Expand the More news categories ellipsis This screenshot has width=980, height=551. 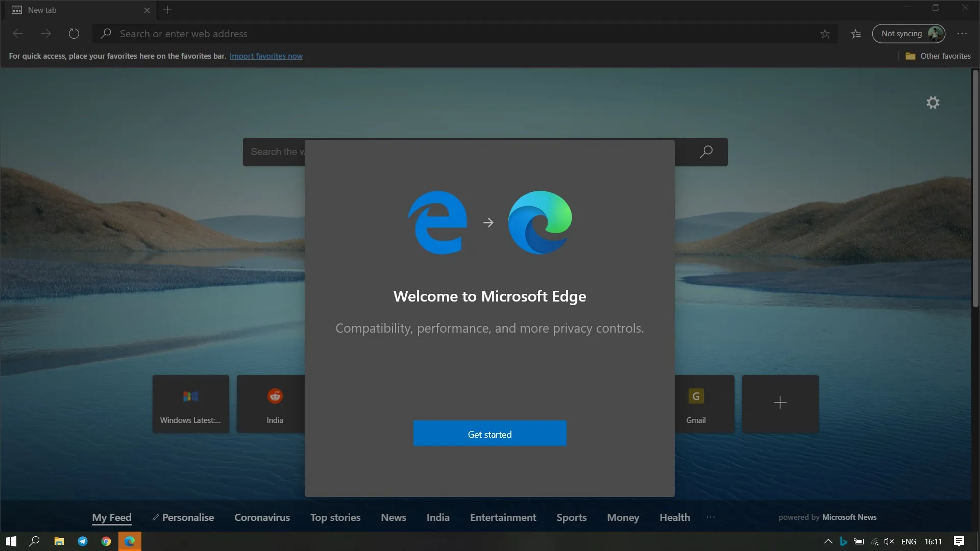(x=711, y=517)
